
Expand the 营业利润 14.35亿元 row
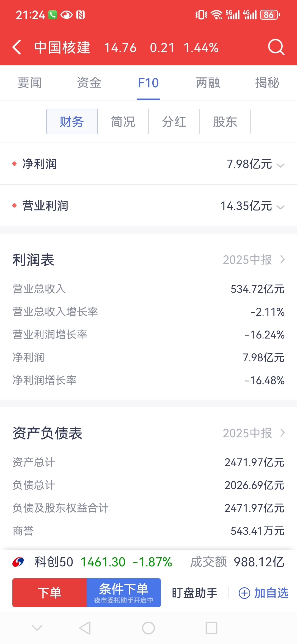[280, 207]
